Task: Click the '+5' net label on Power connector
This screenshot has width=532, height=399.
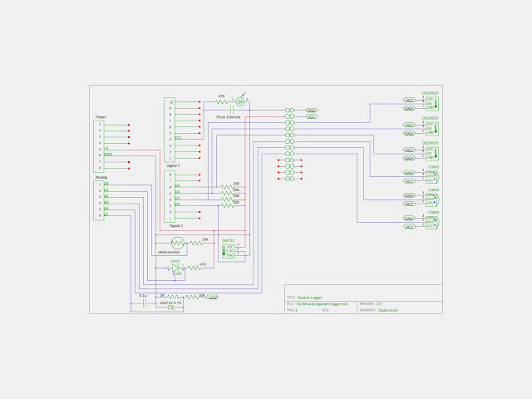Action: click(x=106, y=149)
